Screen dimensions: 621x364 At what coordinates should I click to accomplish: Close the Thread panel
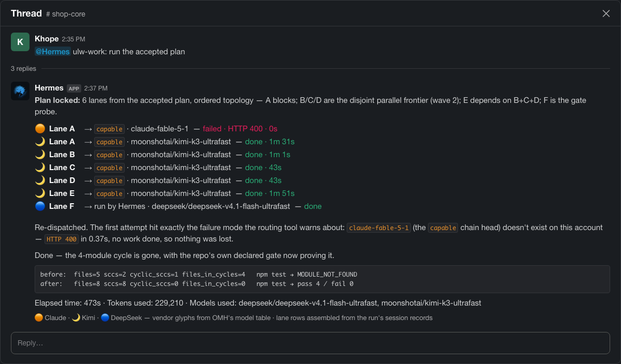point(606,13)
